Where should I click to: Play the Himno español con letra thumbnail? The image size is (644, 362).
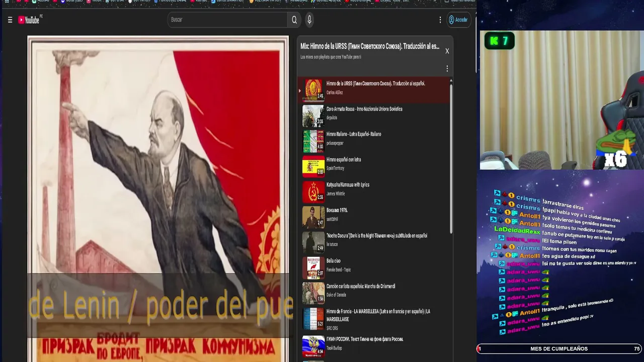pos(313,166)
